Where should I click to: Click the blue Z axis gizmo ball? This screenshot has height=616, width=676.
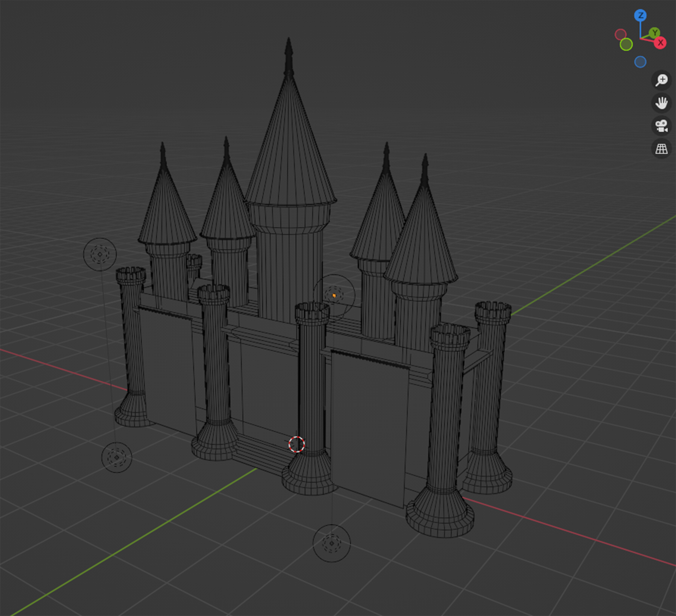point(640,15)
